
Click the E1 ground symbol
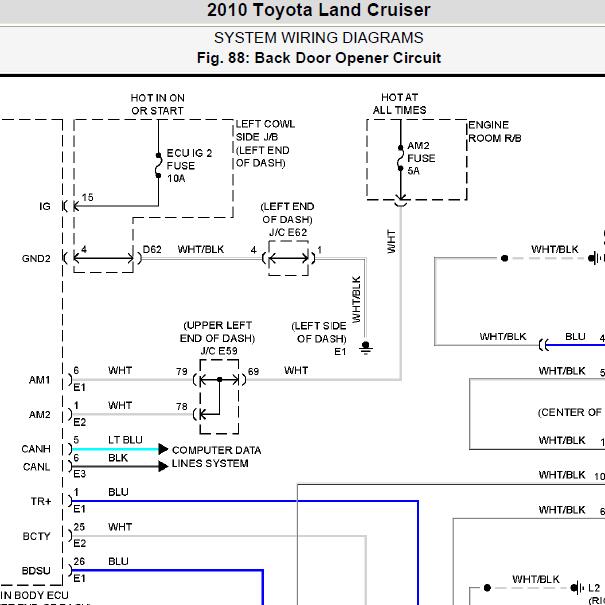[365, 348]
